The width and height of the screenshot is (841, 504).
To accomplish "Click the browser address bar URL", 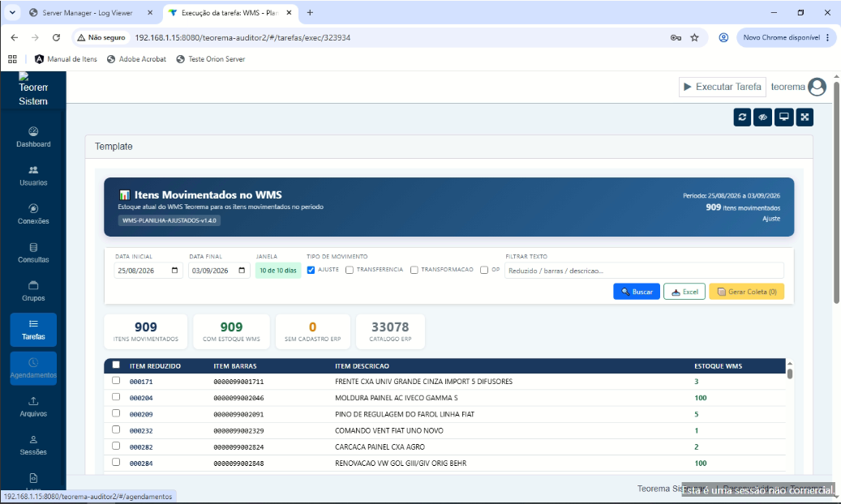I will point(243,37).
